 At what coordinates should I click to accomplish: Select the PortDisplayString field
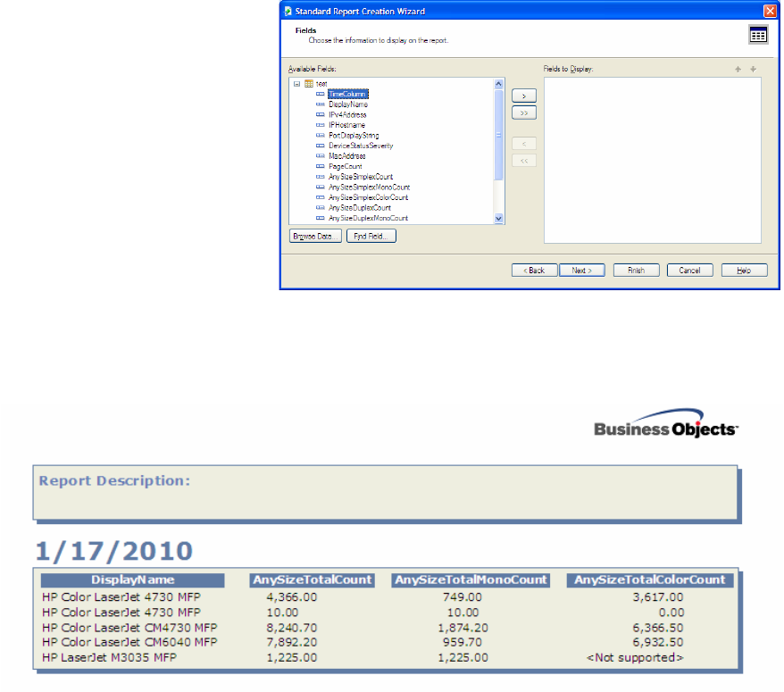point(354,136)
